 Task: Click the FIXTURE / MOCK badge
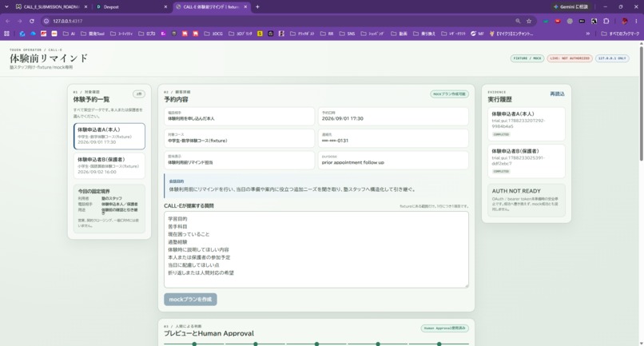coord(527,58)
